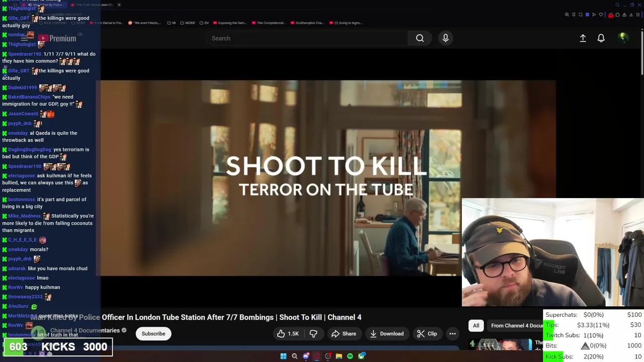The height and width of the screenshot is (362, 644).
Task: Click chat username 'adnarak'
Action: point(17,269)
